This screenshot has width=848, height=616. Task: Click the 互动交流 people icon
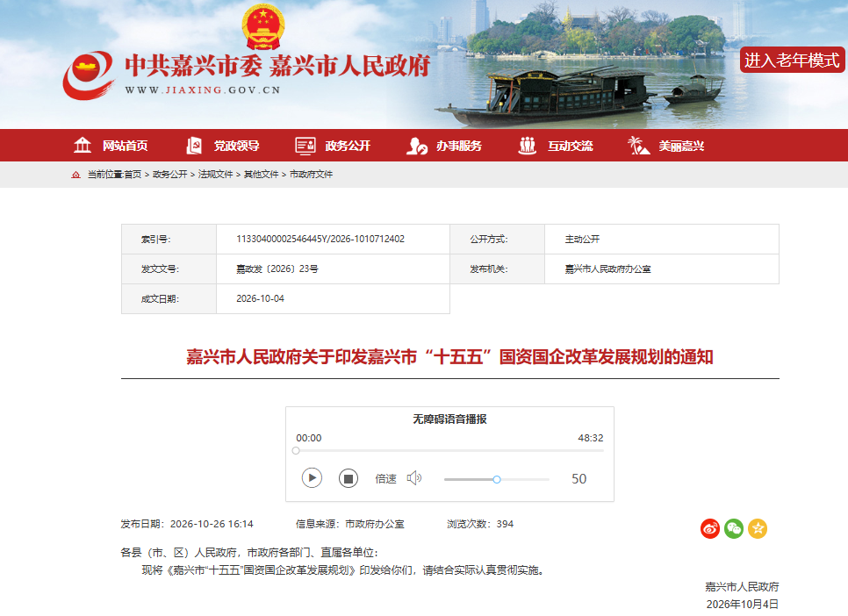(x=528, y=146)
